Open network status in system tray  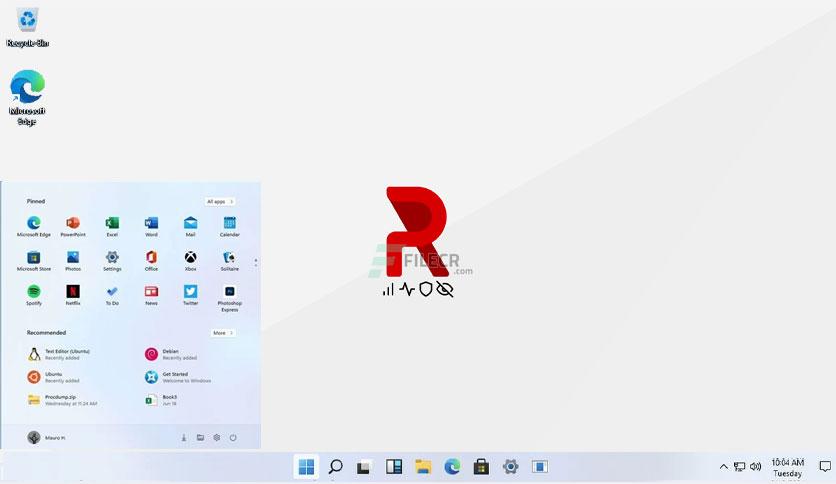[739, 467]
